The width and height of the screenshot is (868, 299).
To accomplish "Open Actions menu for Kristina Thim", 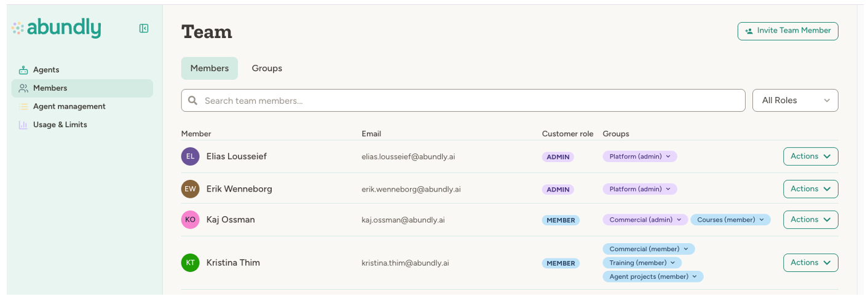I will 811,263.
